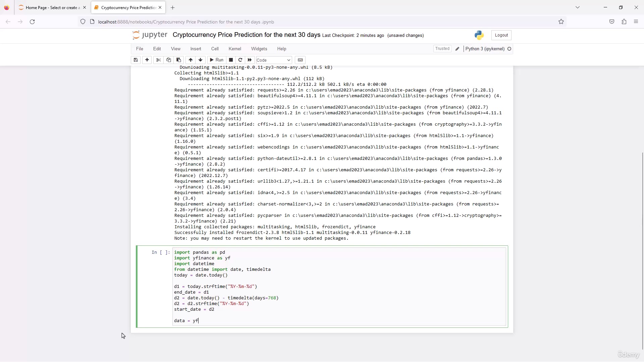Interrupt the kernel with the stop icon
644x362 pixels.
(x=231, y=60)
